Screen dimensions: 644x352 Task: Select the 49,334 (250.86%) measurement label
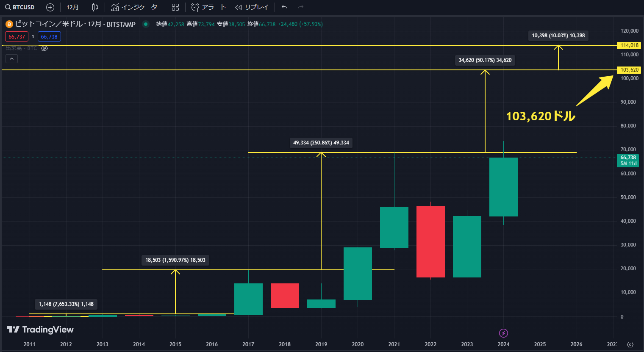pyautogui.click(x=321, y=143)
